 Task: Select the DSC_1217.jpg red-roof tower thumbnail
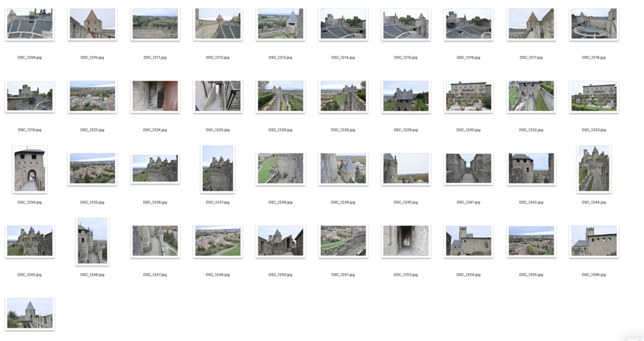[x=531, y=24]
